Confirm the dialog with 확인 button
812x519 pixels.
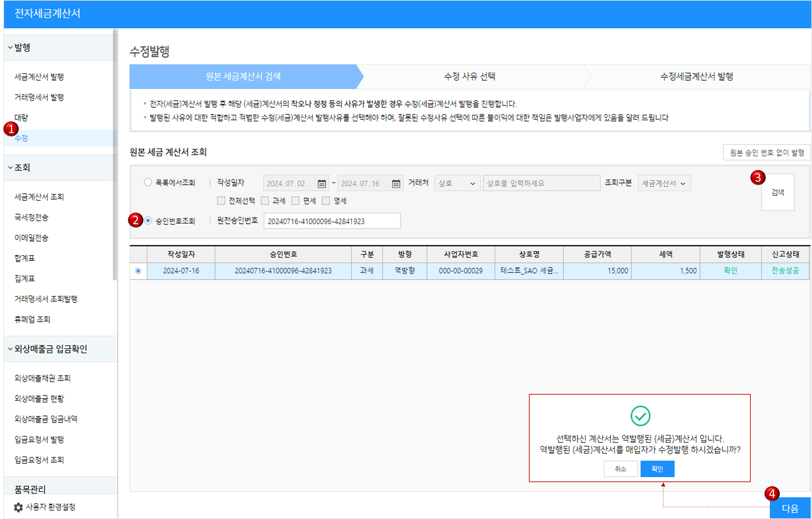(657, 468)
